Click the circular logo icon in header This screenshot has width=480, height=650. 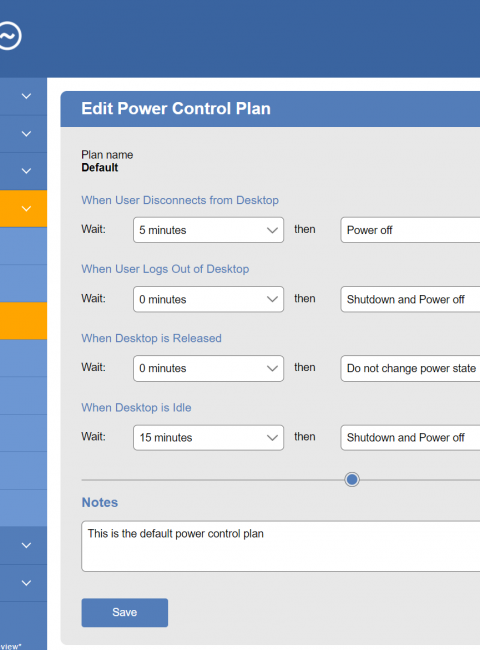point(9,36)
